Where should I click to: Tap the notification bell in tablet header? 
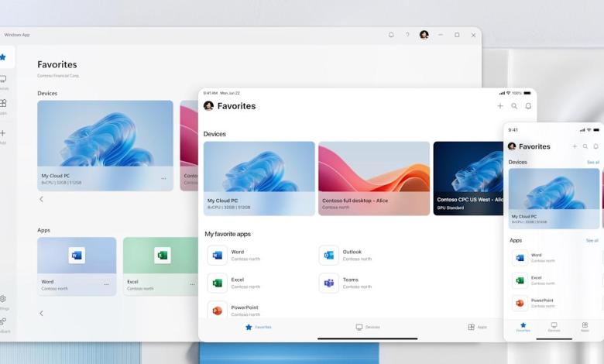528,106
